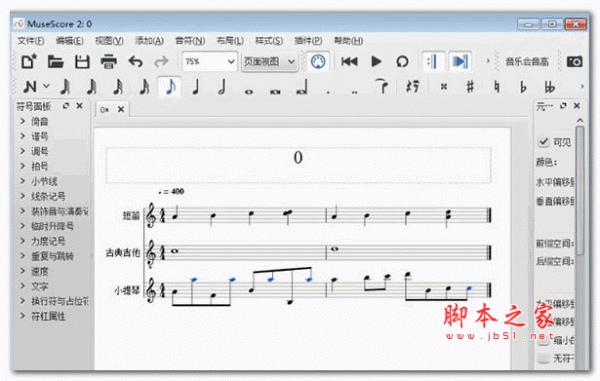The width and height of the screenshot is (600, 381).
Task: Open the note input mode dropdown arrow
Action: [x=46, y=86]
